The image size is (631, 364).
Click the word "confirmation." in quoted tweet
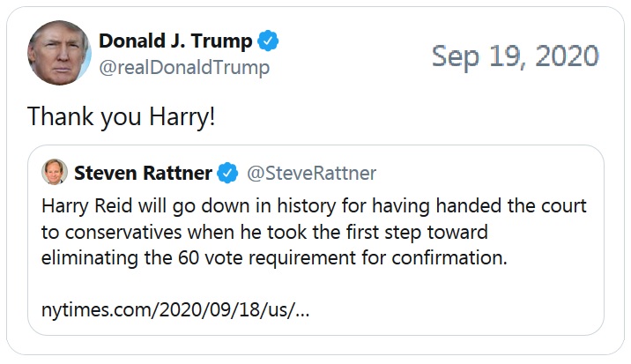[449, 257]
